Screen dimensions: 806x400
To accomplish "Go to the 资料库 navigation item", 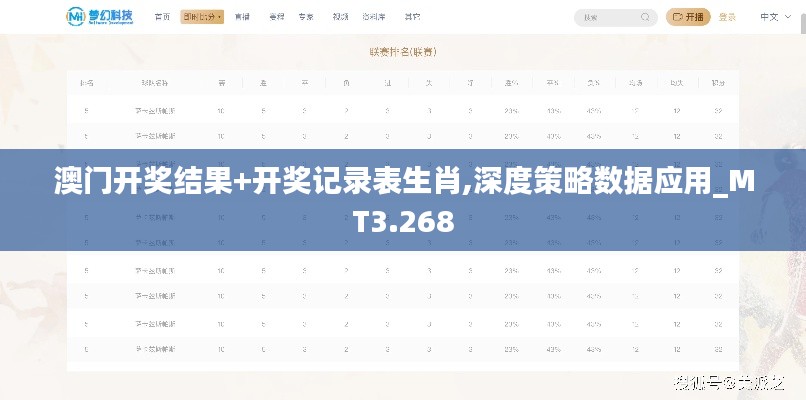I will 375,17.
